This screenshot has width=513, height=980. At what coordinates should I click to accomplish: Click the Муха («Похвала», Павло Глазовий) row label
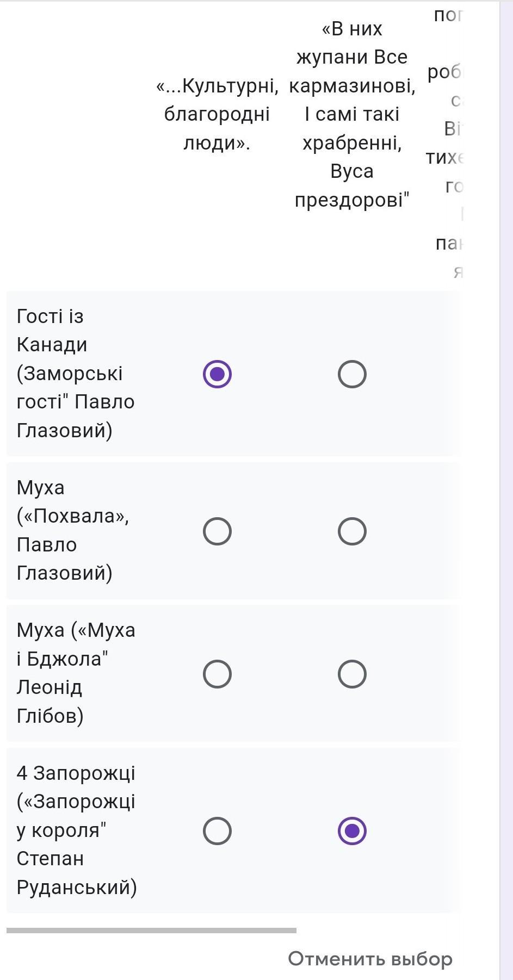73,530
